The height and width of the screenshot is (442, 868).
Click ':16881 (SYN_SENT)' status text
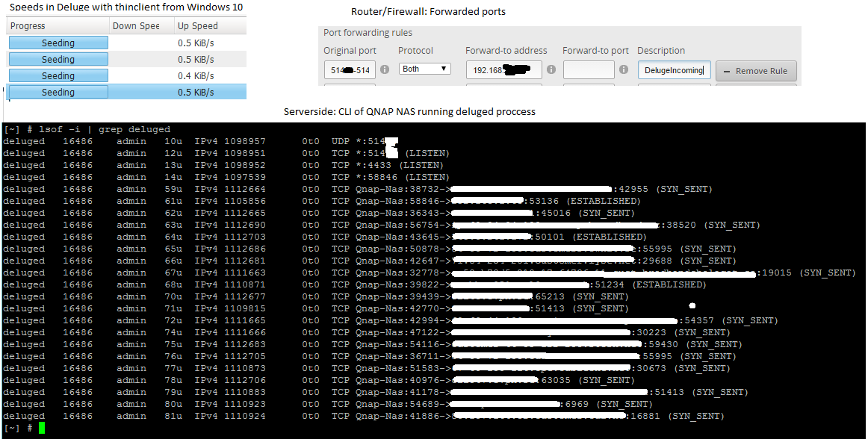pos(675,416)
